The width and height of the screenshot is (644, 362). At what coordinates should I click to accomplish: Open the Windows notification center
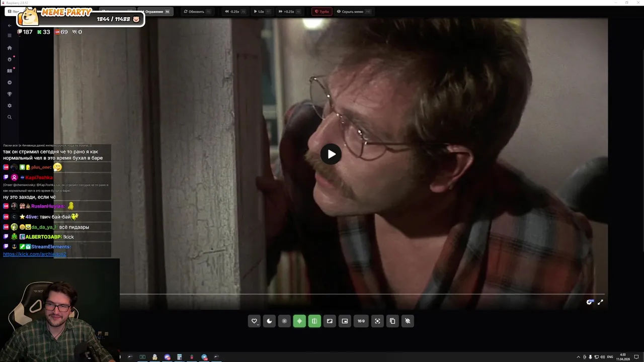[636, 357]
